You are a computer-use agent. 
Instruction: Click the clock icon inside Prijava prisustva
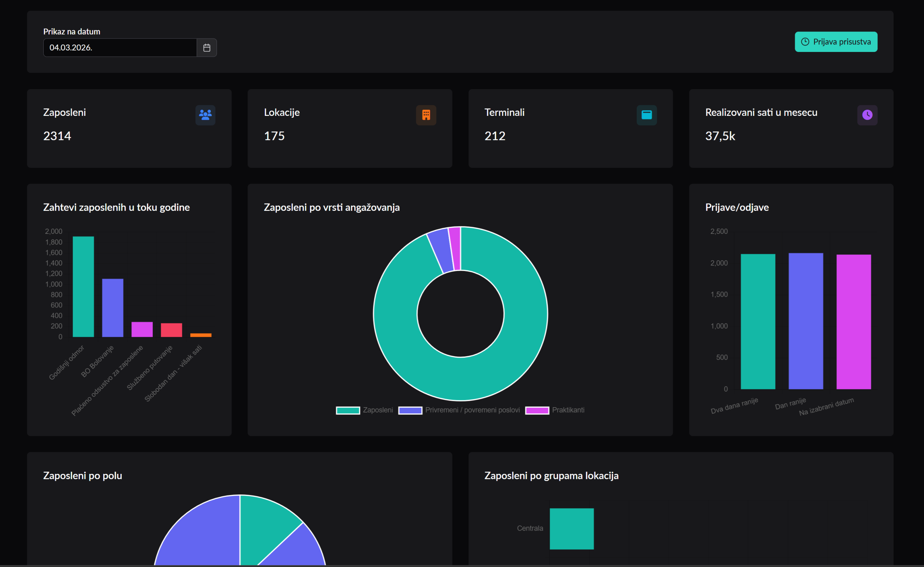805,42
